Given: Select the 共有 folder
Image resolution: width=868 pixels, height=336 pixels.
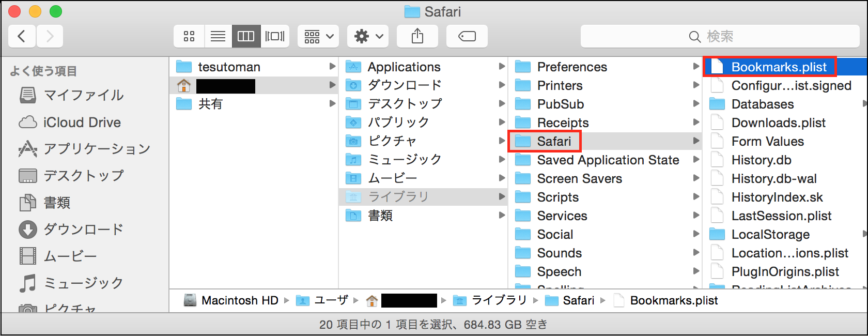Looking at the screenshot, I should coord(254,104).
